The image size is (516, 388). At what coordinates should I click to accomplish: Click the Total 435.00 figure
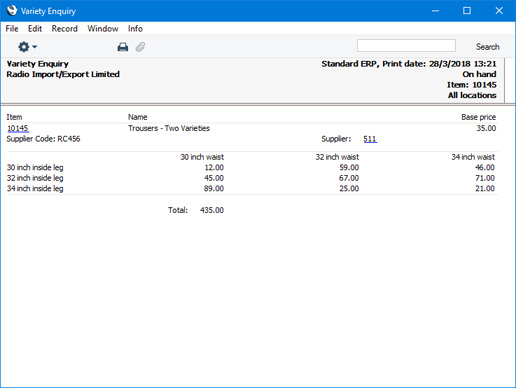click(212, 210)
